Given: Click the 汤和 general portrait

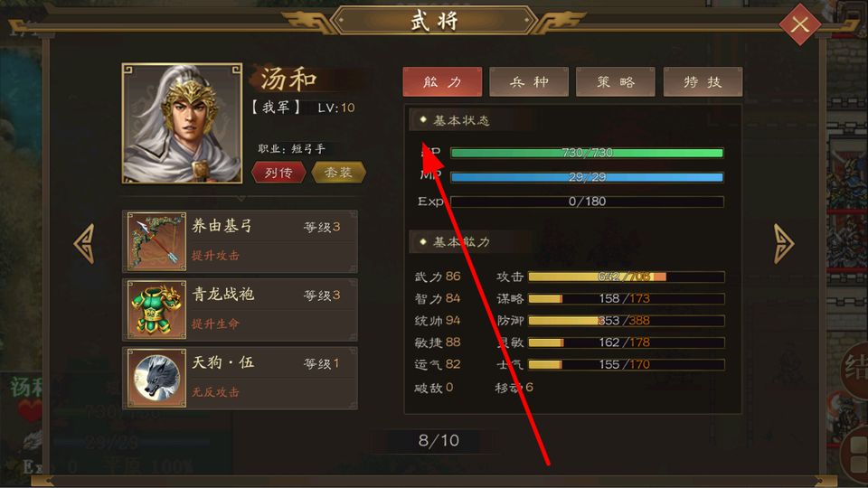Looking at the screenshot, I should coord(182,123).
